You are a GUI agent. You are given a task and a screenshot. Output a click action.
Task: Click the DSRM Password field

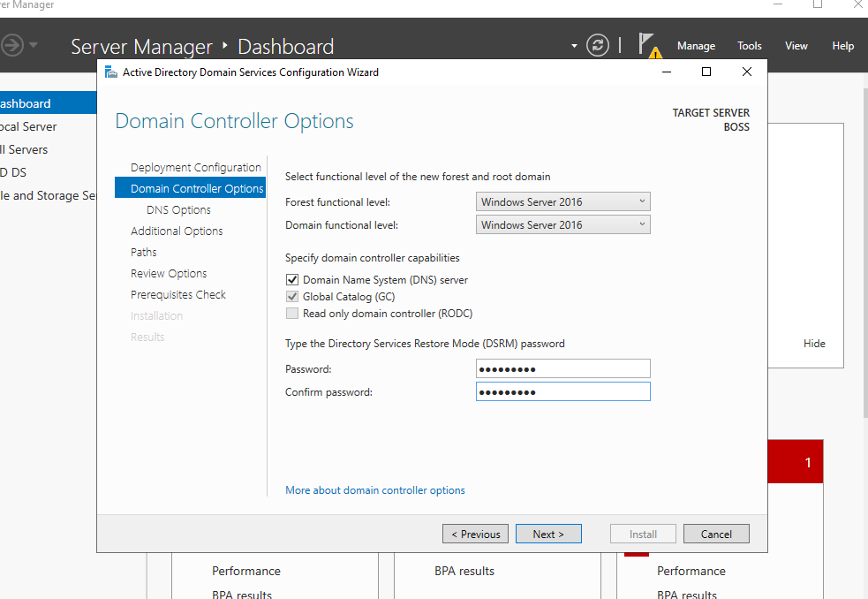coord(562,369)
